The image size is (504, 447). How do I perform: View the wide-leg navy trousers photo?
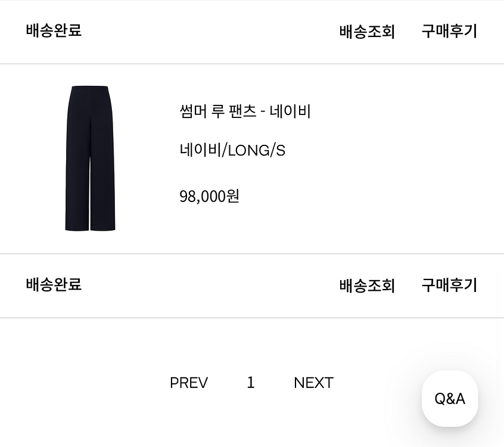pyautogui.click(x=90, y=159)
